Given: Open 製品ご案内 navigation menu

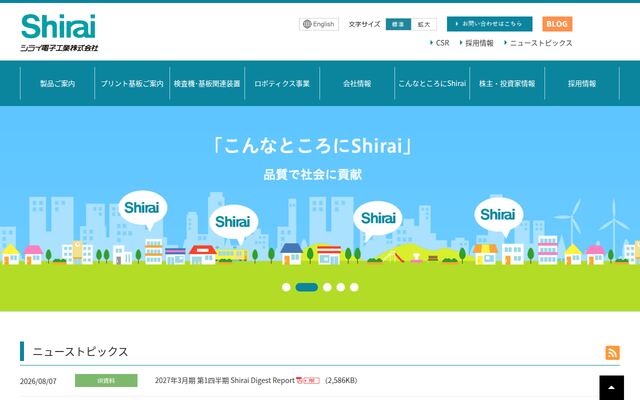Looking at the screenshot, I should (x=57, y=83).
